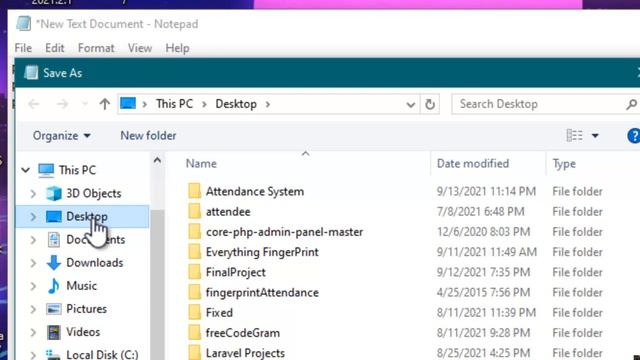Open the recent locations dropdown arrow
Viewport: 640px width, 360px height.
pos(85,104)
